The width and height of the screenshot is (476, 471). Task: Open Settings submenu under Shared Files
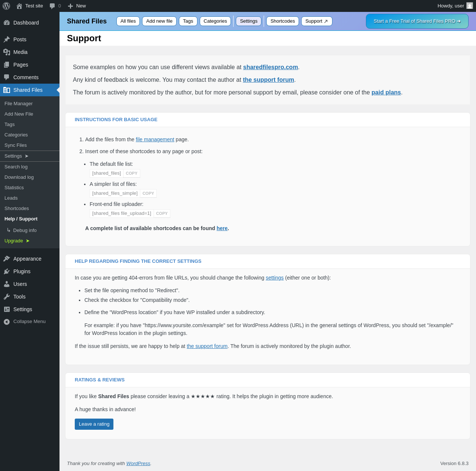click(30, 156)
